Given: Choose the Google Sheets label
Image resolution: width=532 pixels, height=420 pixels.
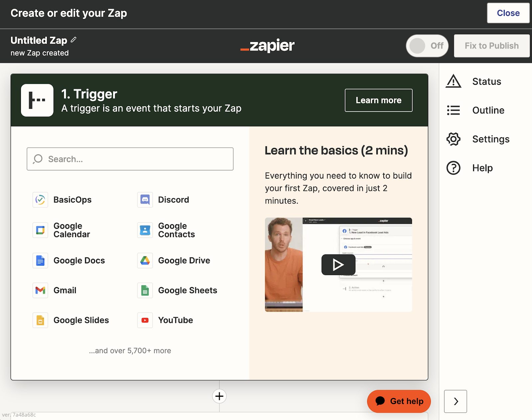Looking at the screenshot, I should pyautogui.click(x=188, y=290).
